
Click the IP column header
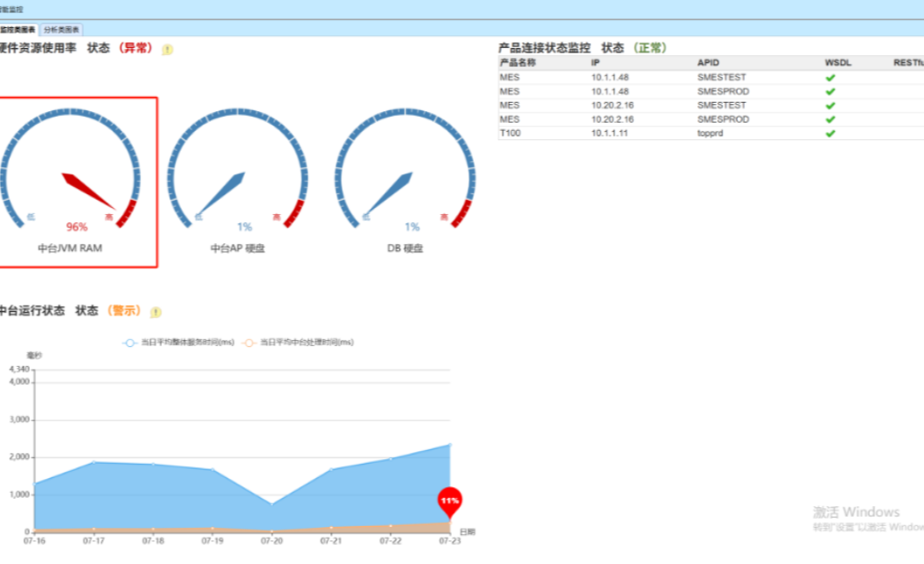[596, 63]
